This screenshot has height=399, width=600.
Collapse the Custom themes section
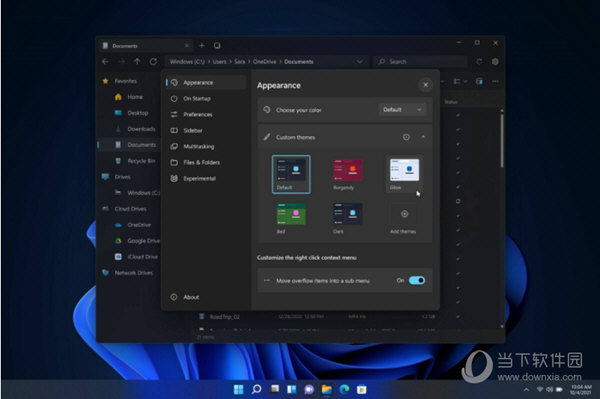pyautogui.click(x=423, y=137)
